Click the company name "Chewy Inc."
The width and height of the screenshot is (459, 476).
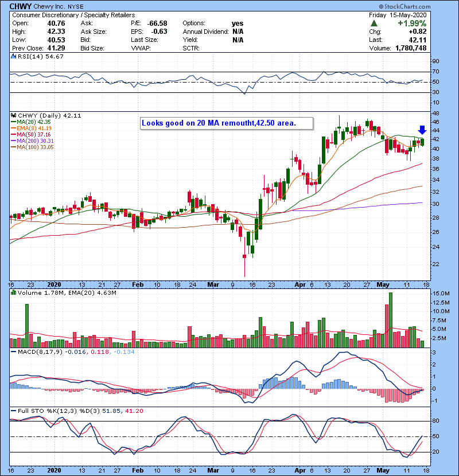[50, 6]
